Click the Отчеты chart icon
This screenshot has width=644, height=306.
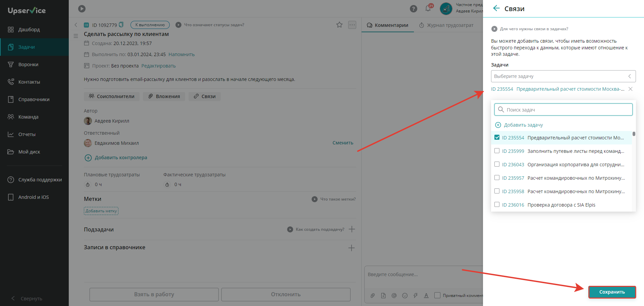11,134
